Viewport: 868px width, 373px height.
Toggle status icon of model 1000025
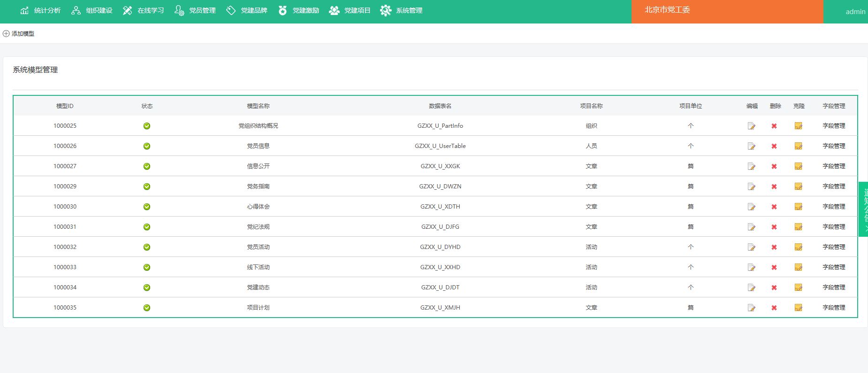tap(147, 126)
